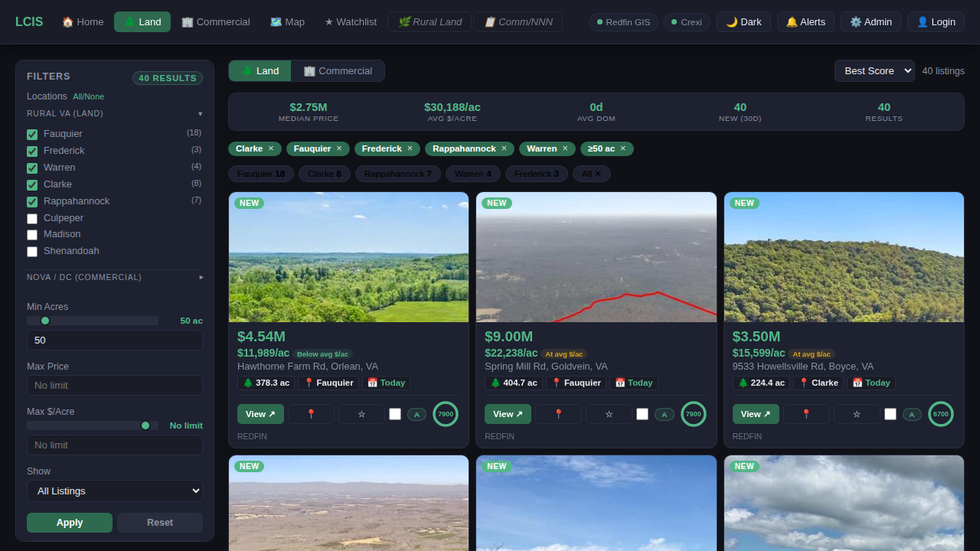Open score ring 7900 on Spring Mill Rd card
This screenshot has width=980, height=551.
(693, 414)
